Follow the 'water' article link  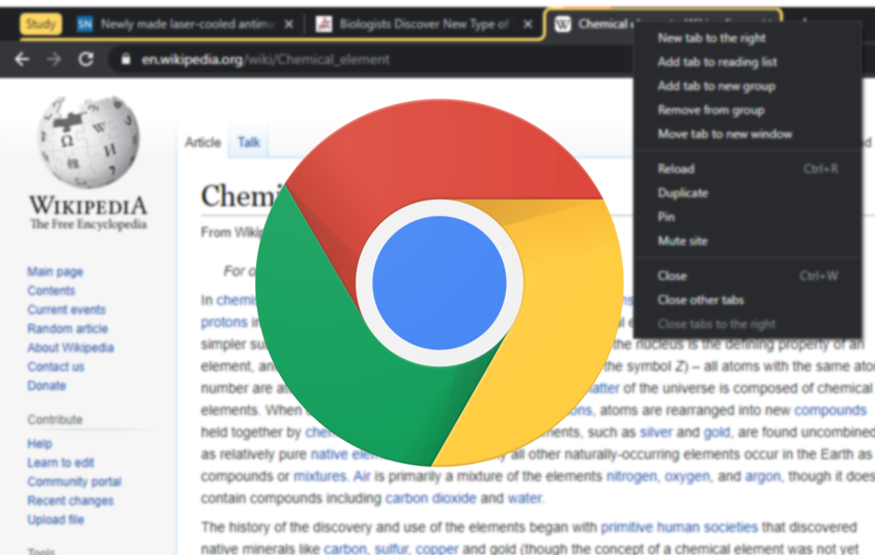pyautogui.click(x=525, y=498)
